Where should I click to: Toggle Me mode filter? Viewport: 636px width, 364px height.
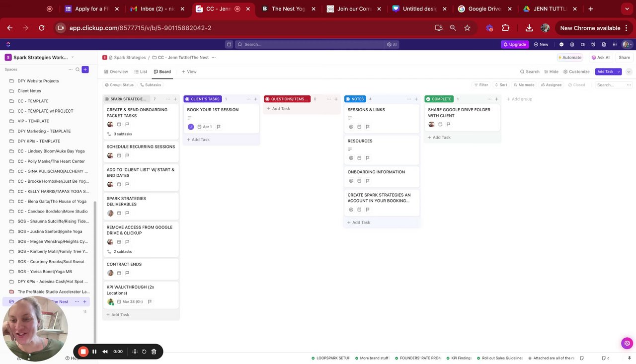click(524, 85)
